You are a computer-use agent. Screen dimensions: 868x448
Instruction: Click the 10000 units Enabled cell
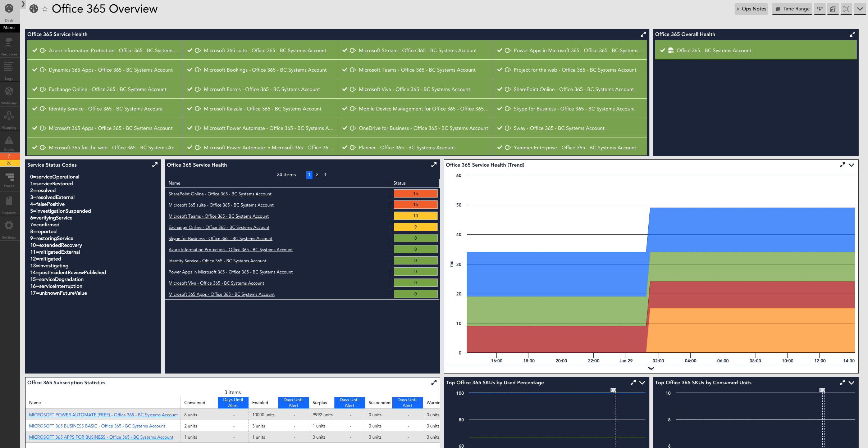tap(263, 415)
